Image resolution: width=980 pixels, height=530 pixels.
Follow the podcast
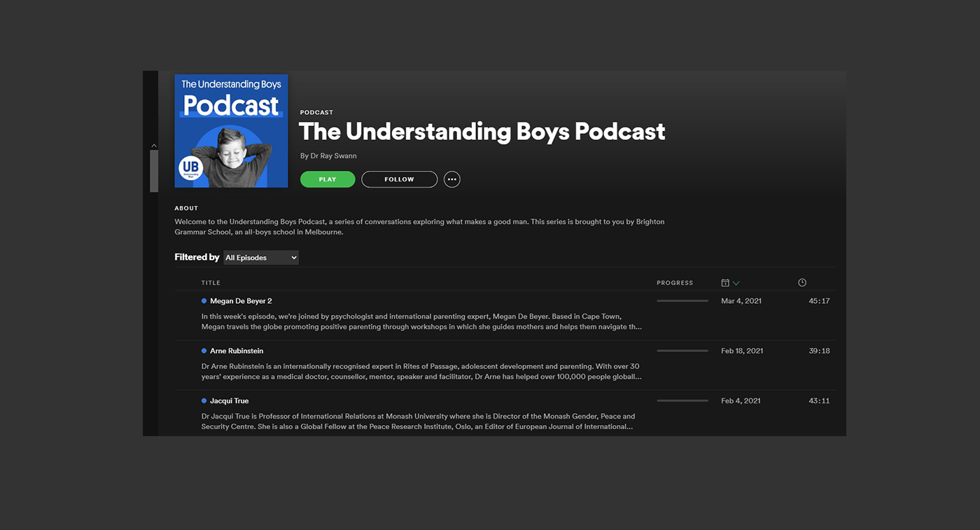point(399,179)
